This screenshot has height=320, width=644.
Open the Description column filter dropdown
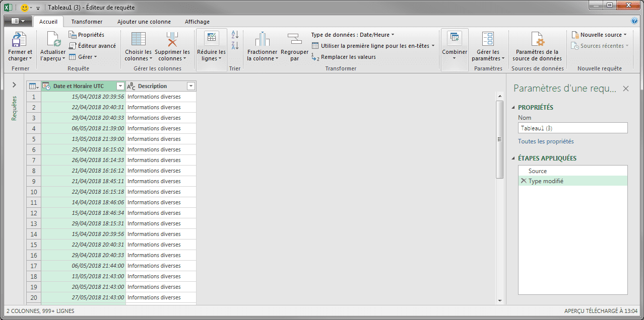click(190, 86)
